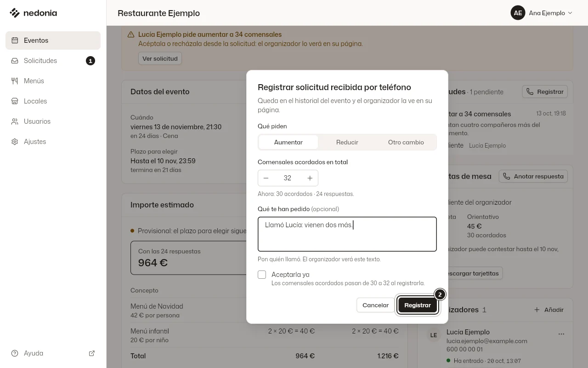Image resolution: width=588 pixels, height=368 pixels.
Task: Click the Usuarios people icon
Action: 15,121
